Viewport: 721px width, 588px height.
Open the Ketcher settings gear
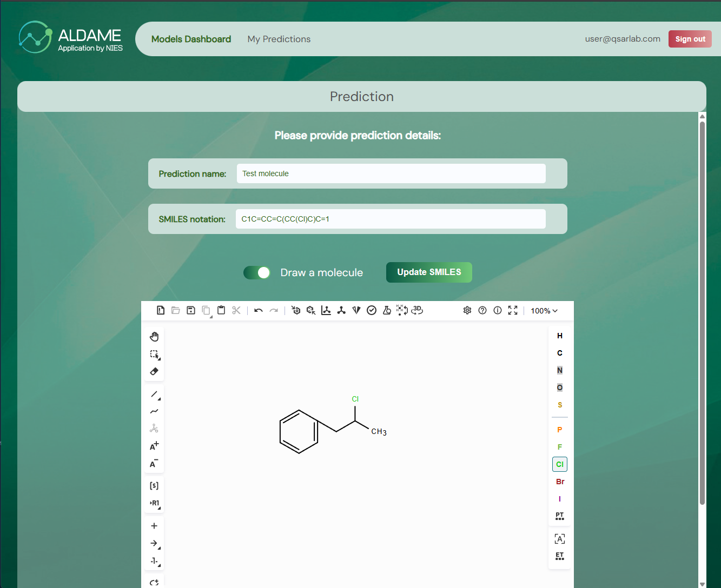click(467, 310)
